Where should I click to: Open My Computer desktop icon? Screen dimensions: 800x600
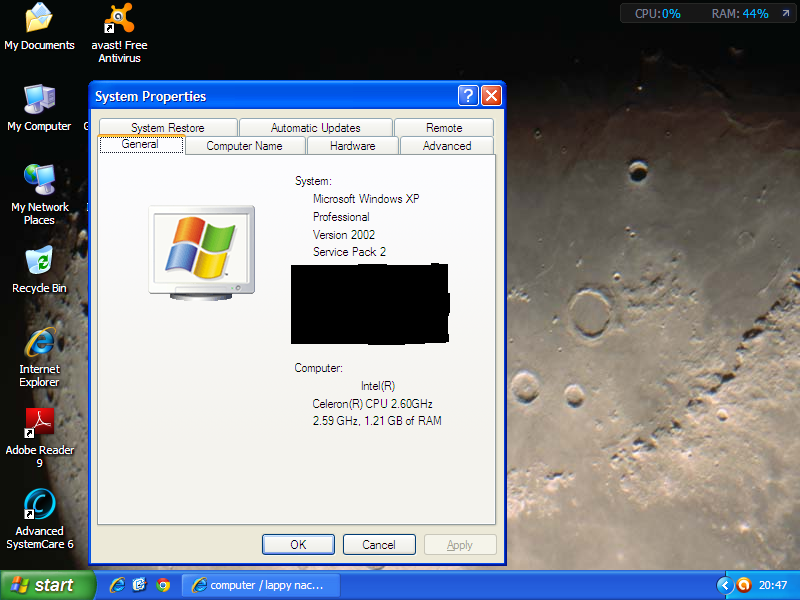click(x=39, y=108)
